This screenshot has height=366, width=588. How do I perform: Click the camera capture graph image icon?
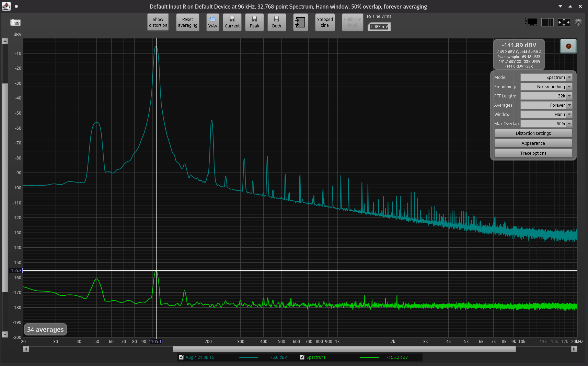click(15, 22)
